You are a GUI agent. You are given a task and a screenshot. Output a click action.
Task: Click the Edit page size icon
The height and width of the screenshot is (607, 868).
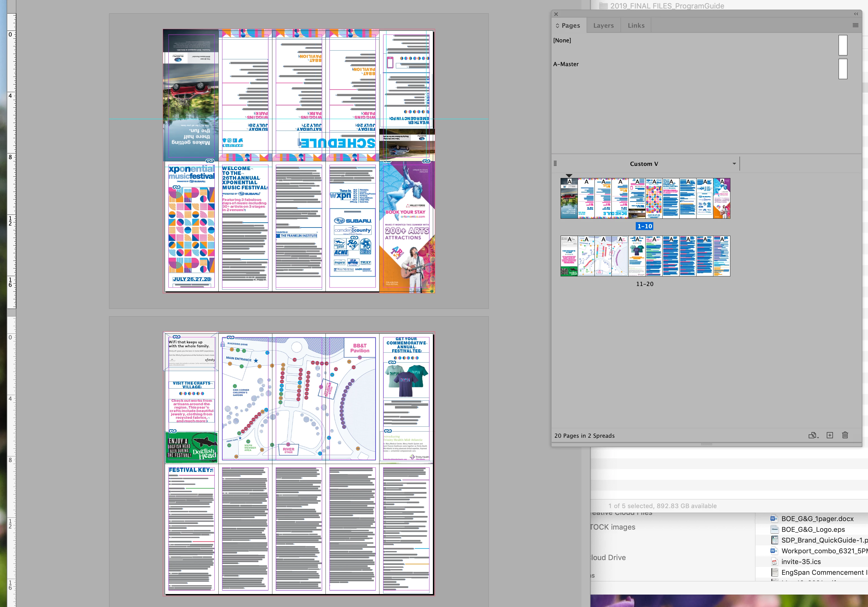(812, 435)
